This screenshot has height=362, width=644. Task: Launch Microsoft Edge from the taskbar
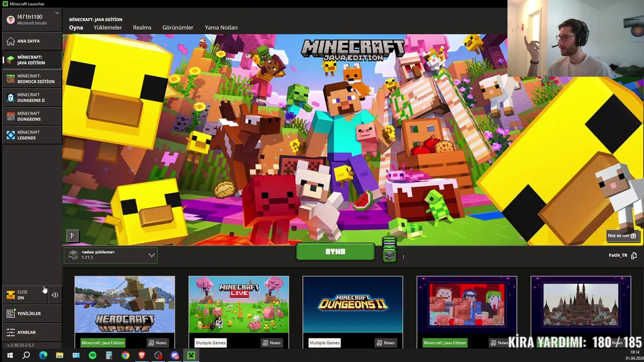[x=43, y=355]
